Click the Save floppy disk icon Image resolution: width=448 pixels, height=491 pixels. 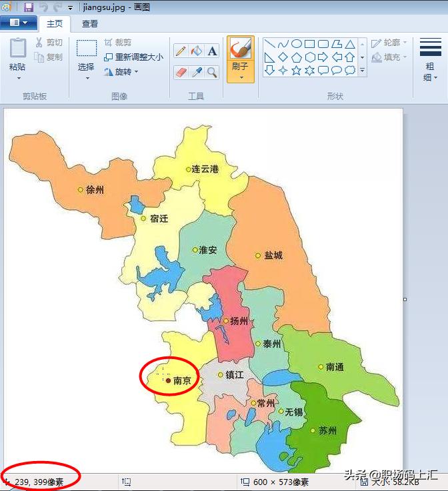(x=29, y=7)
